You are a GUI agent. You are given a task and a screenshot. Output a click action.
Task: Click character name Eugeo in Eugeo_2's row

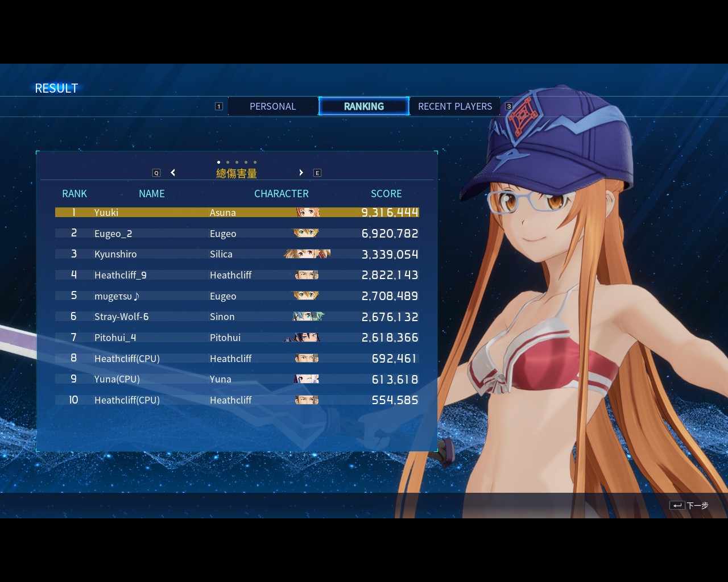point(223,234)
